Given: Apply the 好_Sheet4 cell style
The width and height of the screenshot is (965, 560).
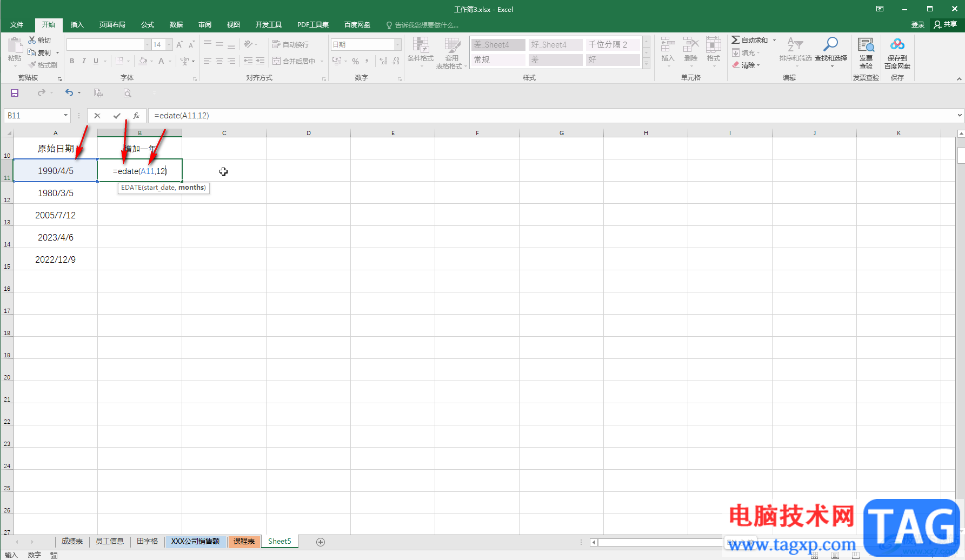Looking at the screenshot, I should click(555, 45).
